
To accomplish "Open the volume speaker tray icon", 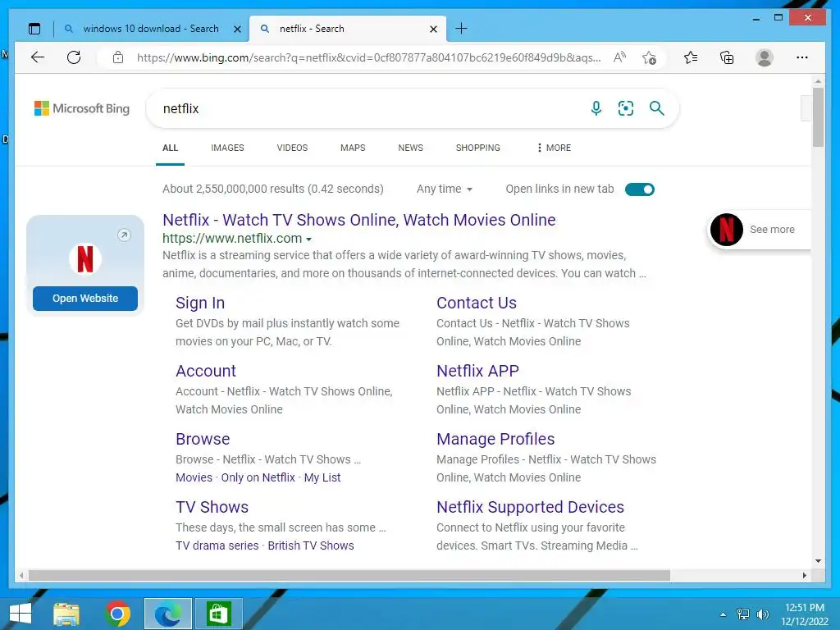I will coord(762,614).
